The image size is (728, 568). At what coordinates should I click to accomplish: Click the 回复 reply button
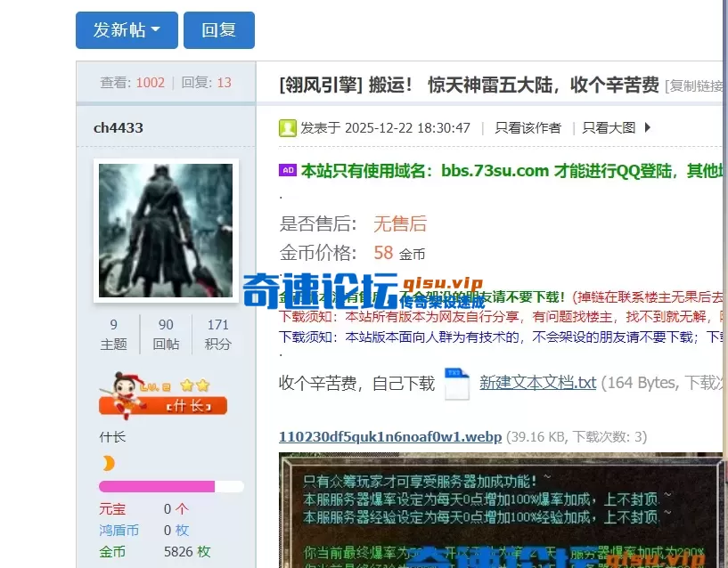(218, 29)
